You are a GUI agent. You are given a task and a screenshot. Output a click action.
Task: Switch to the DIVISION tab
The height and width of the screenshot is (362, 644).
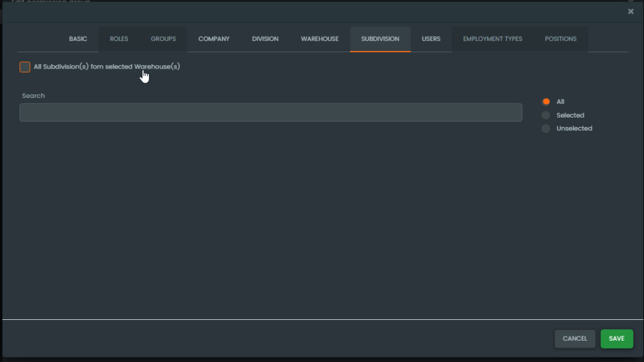265,39
